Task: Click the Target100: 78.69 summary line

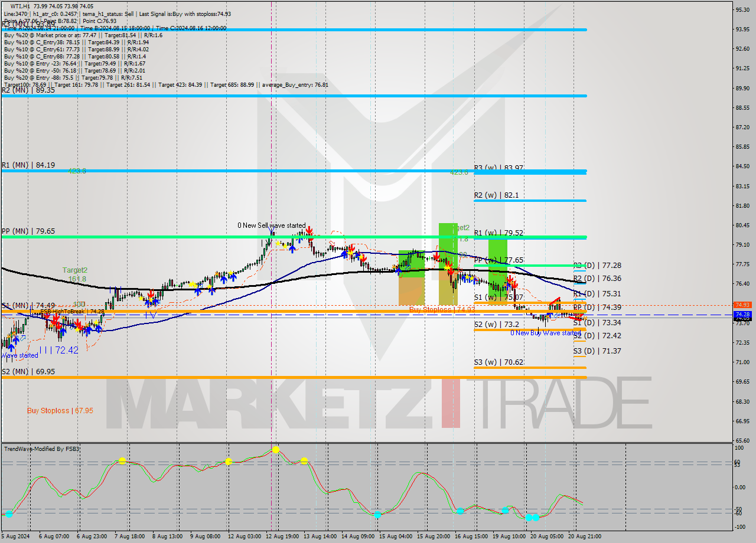Action: (166, 84)
